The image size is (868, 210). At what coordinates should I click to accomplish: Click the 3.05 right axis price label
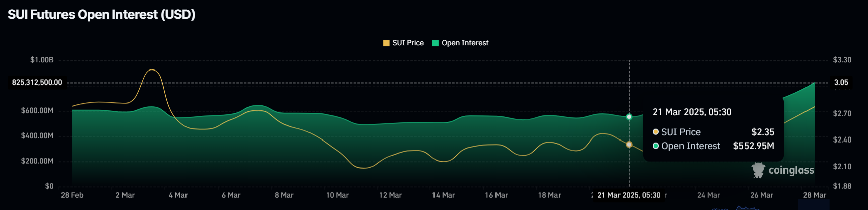click(x=841, y=82)
